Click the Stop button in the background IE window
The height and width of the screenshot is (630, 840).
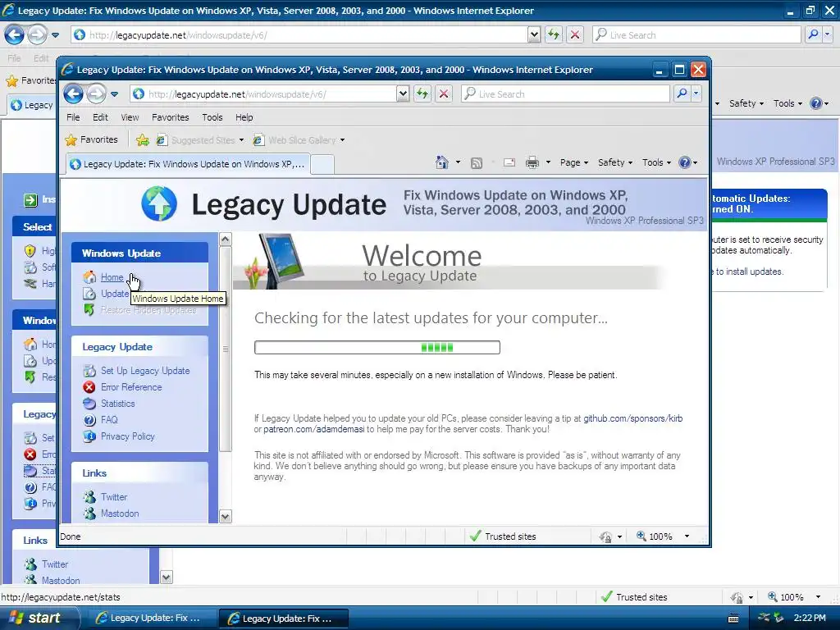(575, 35)
